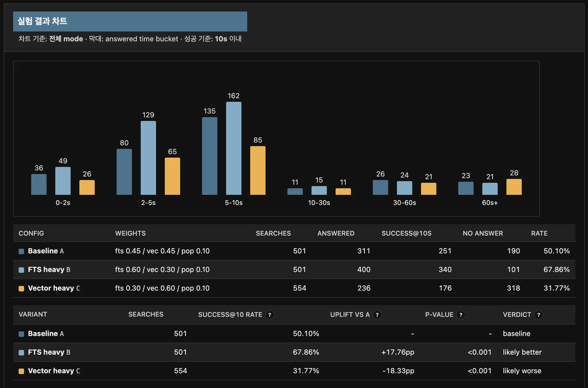This screenshot has width=588, height=388.
Task: Click the Baseline bar valued 23 in 60s+
Action: [466, 188]
